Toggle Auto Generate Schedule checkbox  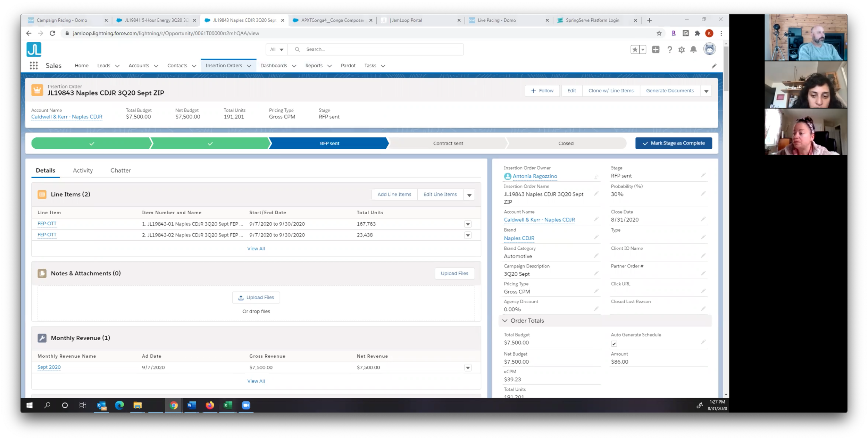point(614,344)
